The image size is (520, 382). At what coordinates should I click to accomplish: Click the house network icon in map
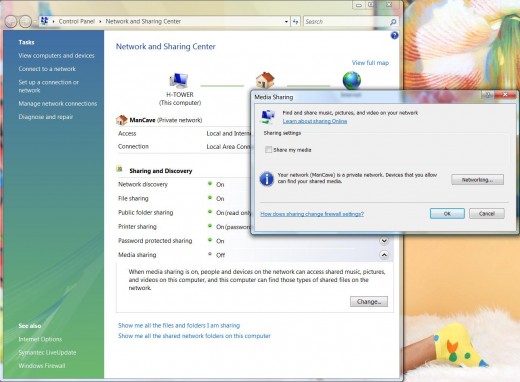265,80
